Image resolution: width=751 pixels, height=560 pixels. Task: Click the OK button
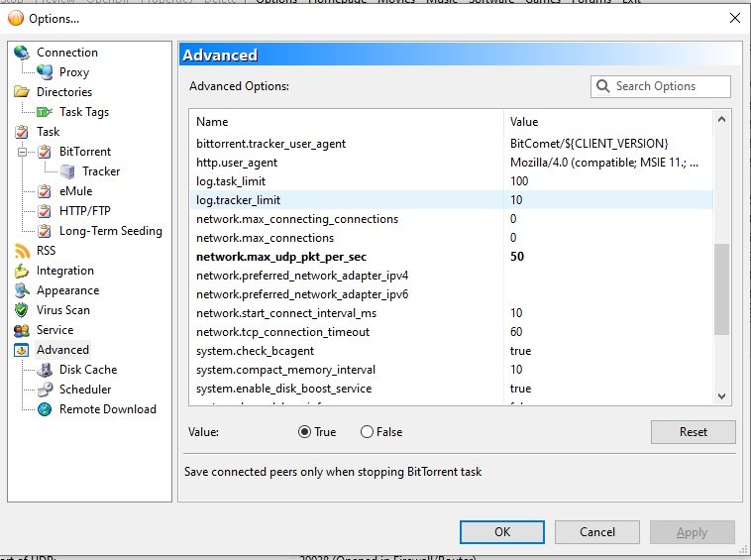click(x=502, y=532)
